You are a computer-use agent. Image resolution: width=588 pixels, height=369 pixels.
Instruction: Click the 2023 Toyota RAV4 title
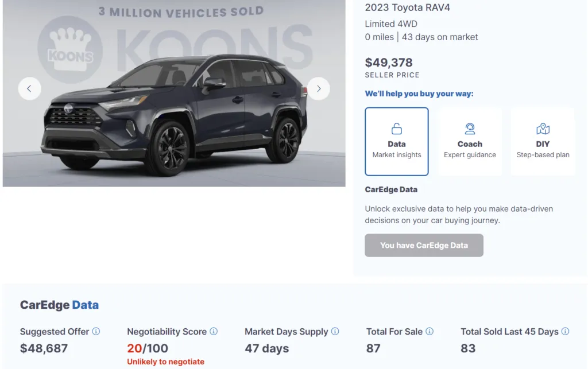click(407, 7)
